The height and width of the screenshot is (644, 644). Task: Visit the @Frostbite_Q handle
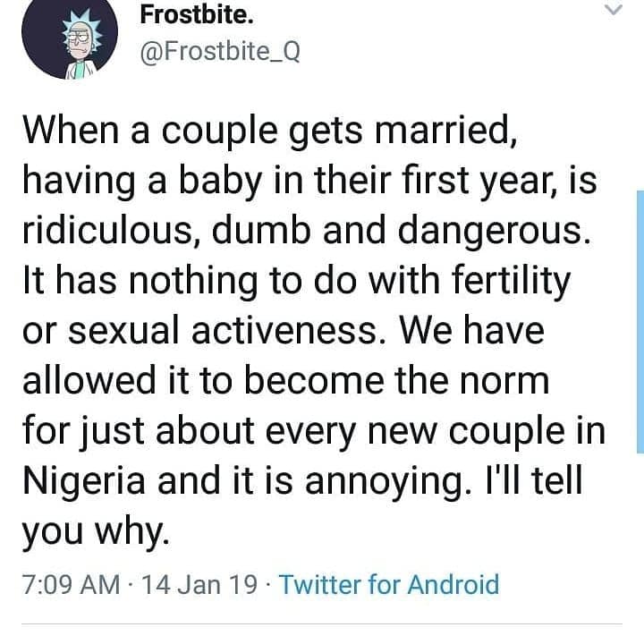[x=220, y=52]
